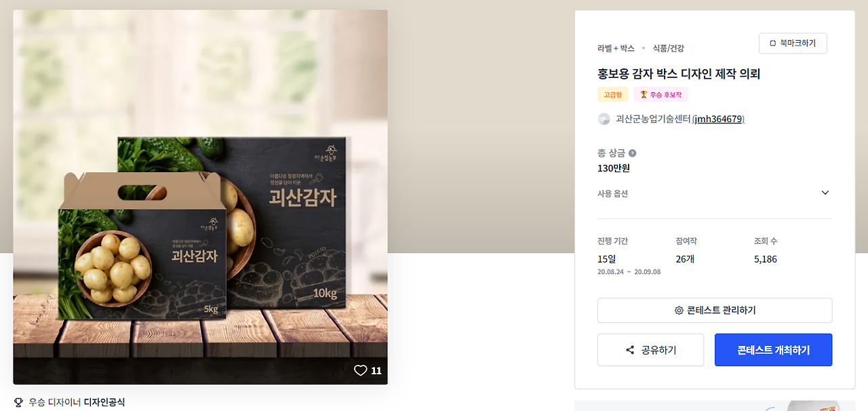Viewport: 868px width, 411px height.
Task: Select the 라벨 + 박스 category
Action: [616, 48]
